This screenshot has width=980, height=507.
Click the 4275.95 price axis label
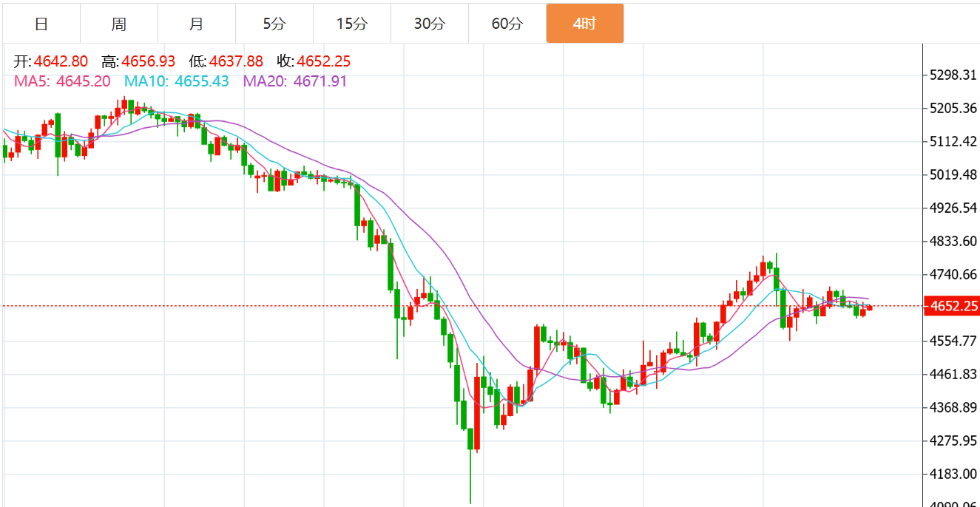(x=954, y=440)
